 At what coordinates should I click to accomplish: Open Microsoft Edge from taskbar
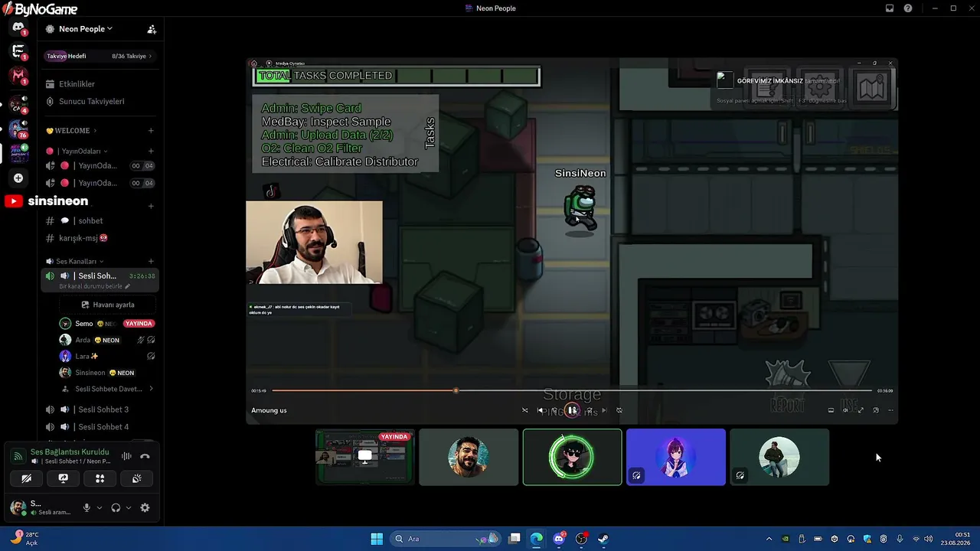(x=537, y=539)
